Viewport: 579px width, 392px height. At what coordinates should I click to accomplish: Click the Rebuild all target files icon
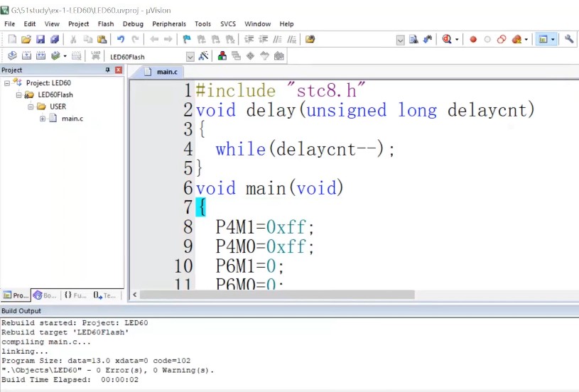40,56
